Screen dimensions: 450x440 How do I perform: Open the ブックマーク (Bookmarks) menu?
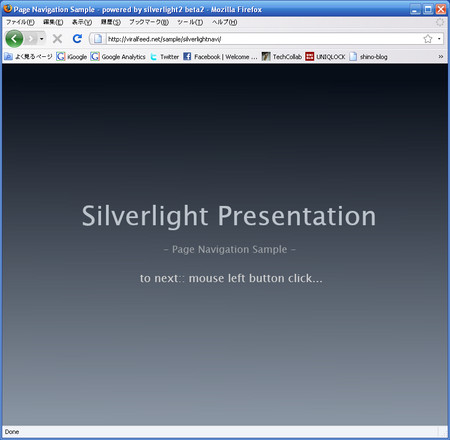pos(149,22)
